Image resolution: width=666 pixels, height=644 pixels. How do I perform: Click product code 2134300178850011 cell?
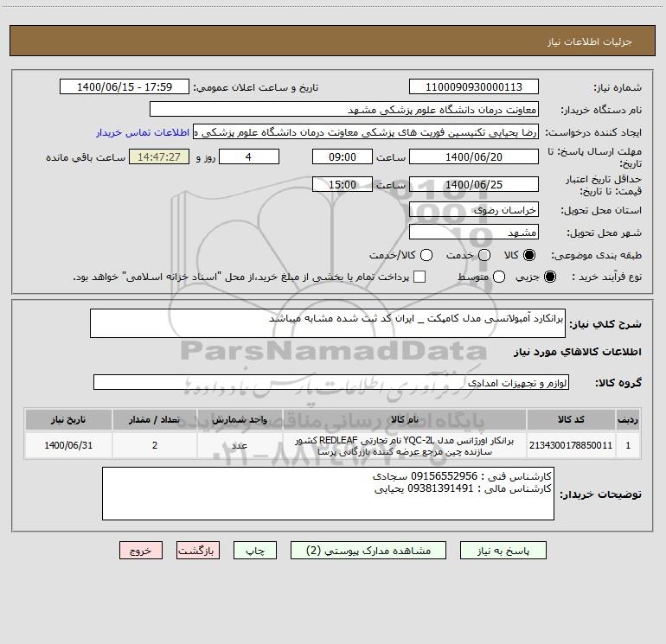(x=571, y=445)
